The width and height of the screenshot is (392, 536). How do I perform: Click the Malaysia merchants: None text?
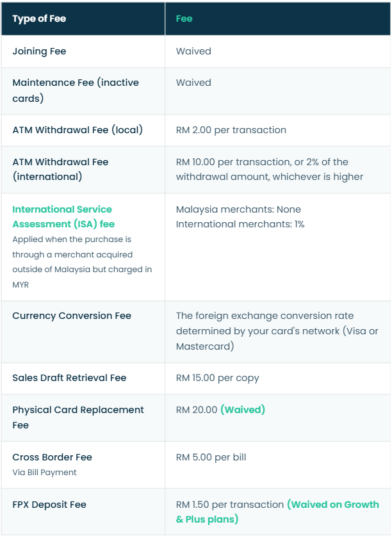(238, 209)
